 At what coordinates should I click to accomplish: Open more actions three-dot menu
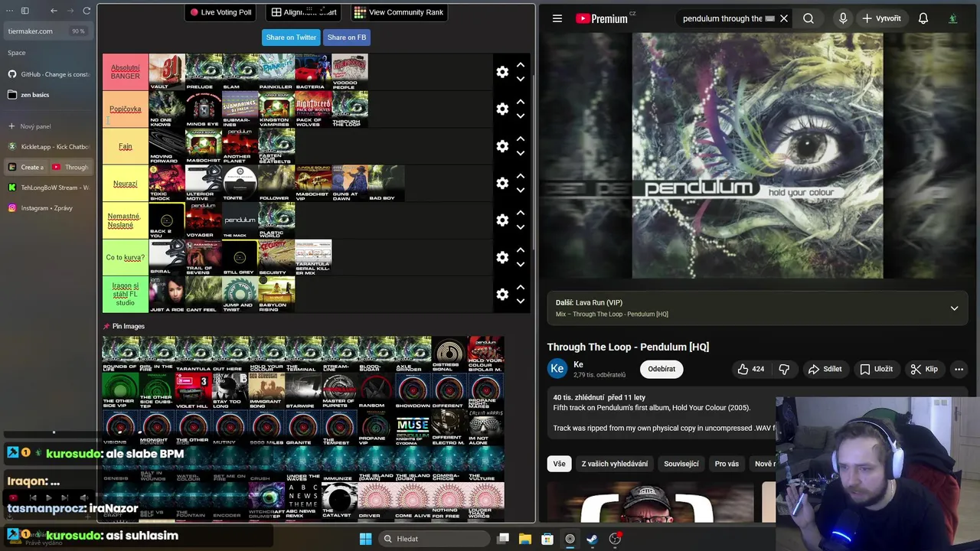pos(959,369)
